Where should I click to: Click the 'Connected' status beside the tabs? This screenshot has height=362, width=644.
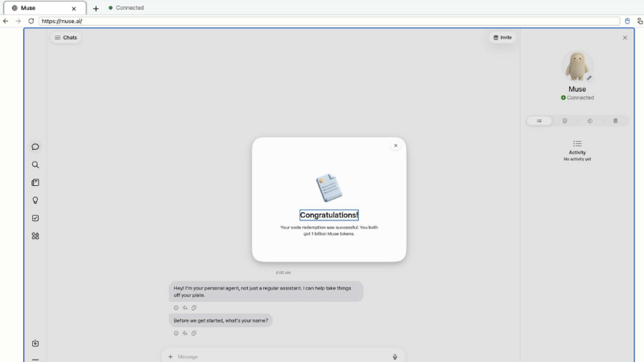tap(126, 8)
